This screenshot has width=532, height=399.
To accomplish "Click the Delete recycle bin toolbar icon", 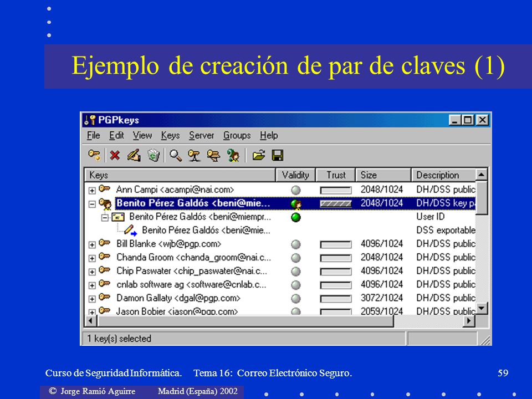I will pos(154,155).
